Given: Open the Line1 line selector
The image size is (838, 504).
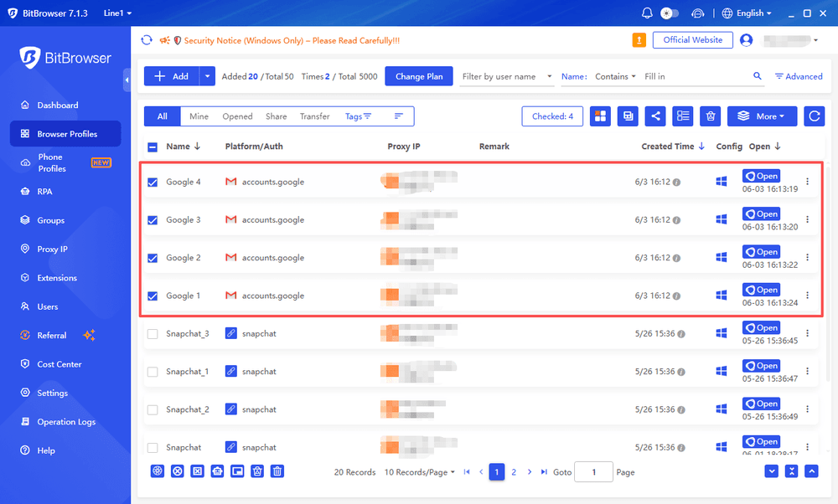Looking at the screenshot, I should pos(117,13).
